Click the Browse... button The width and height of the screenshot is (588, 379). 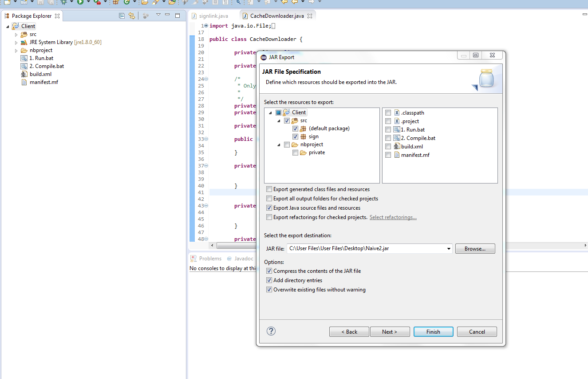point(475,249)
